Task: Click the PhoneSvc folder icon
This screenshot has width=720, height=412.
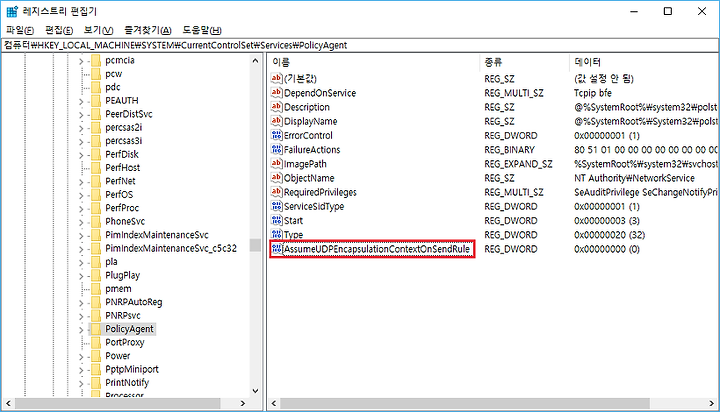Action: point(96,221)
